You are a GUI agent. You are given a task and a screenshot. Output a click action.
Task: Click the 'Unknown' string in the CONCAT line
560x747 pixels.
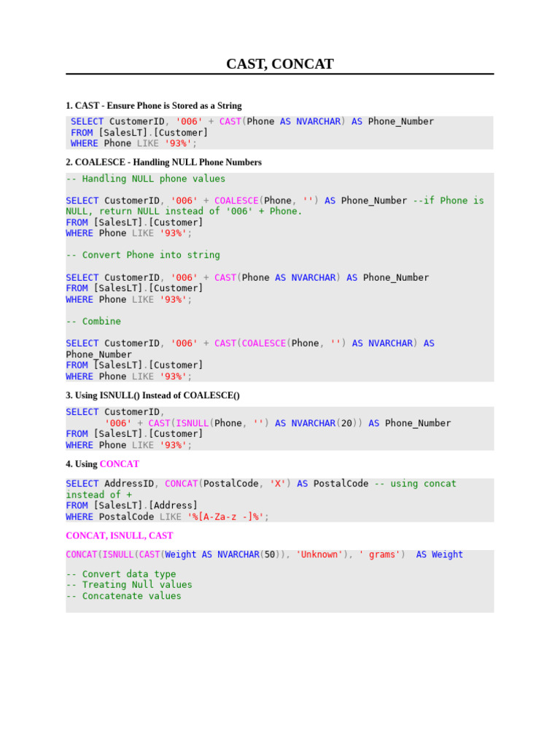pos(319,554)
